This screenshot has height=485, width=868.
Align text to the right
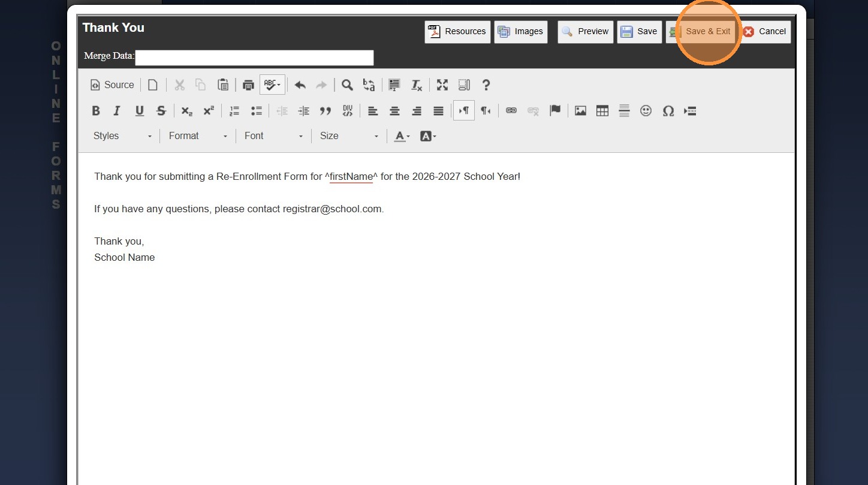click(417, 111)
